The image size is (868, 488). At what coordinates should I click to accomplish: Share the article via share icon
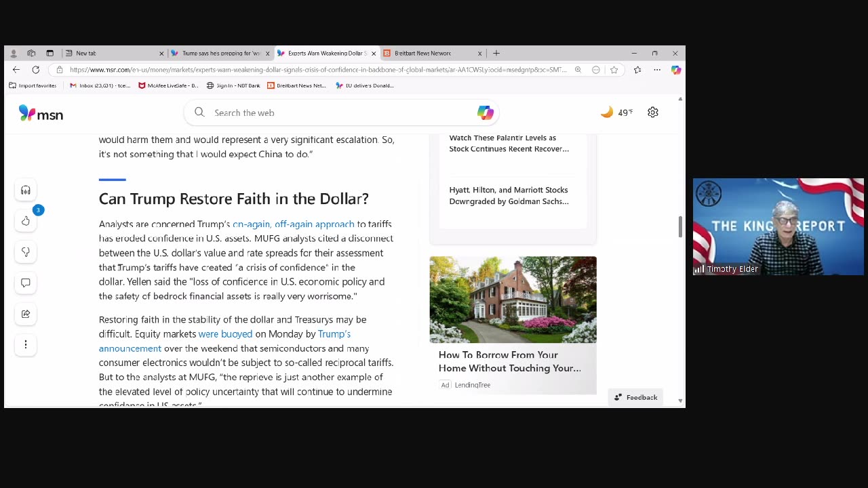26,314
